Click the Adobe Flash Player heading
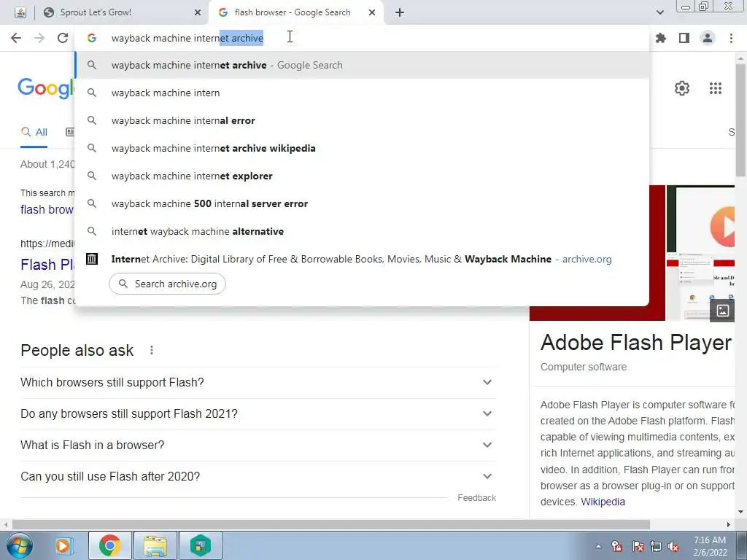Screen dimensions: 747x560 click(635, 343)
